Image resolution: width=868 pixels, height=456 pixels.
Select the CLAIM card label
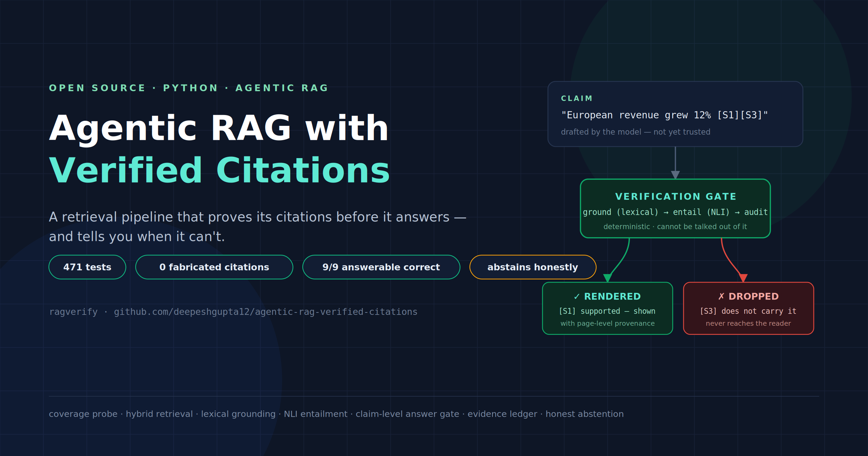click(x=576, y=98)
